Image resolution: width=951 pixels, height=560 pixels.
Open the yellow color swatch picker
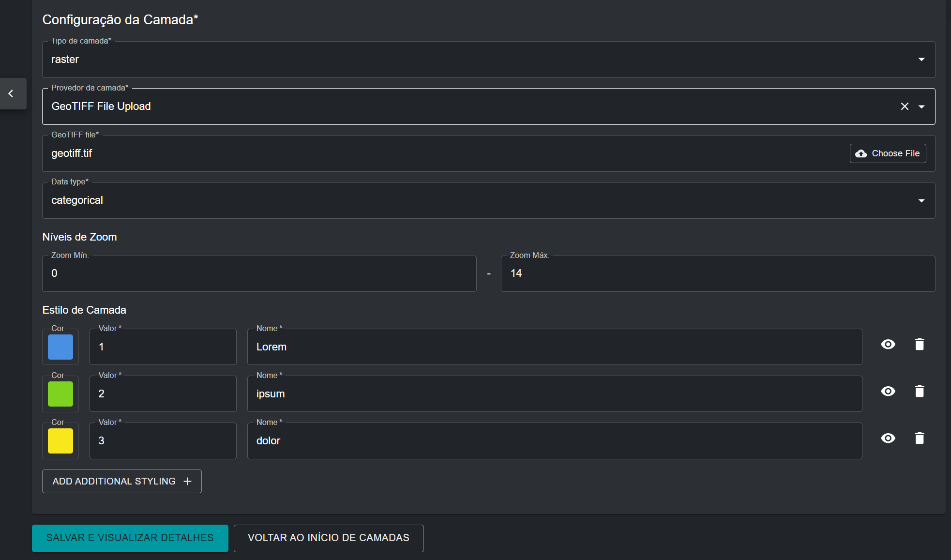pos(60,440)
